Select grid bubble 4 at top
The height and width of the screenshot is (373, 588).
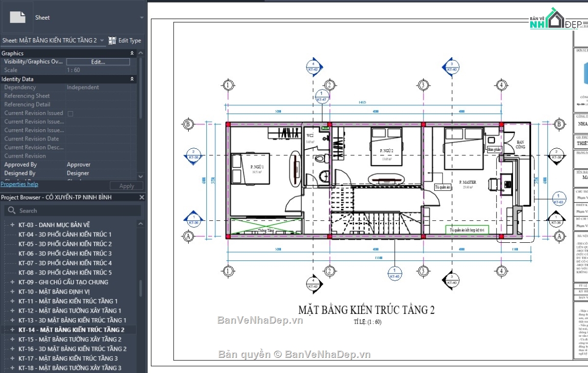501,85
